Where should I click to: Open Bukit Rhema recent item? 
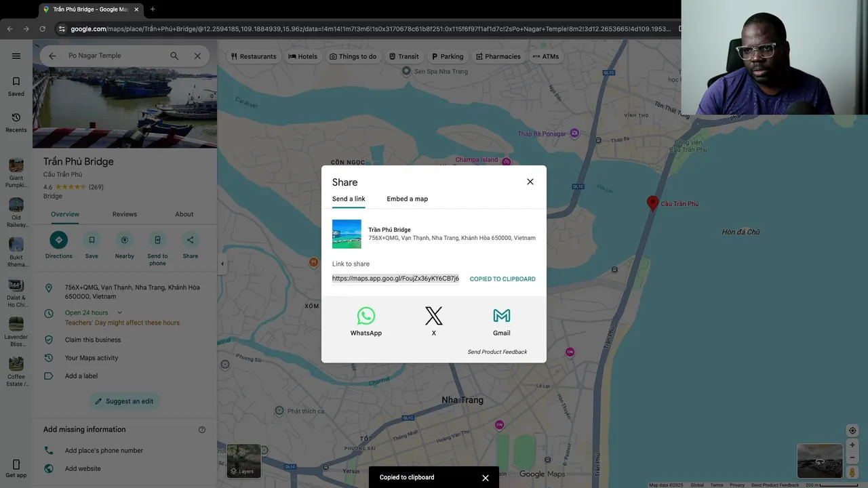(x=16, y=253)
